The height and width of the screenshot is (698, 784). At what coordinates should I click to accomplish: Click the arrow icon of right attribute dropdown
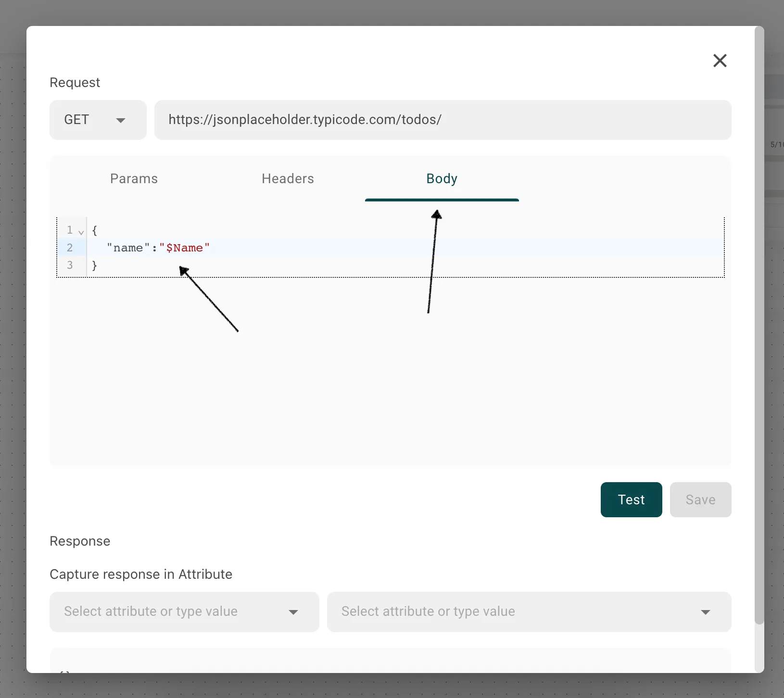click(x=705, y=612)
